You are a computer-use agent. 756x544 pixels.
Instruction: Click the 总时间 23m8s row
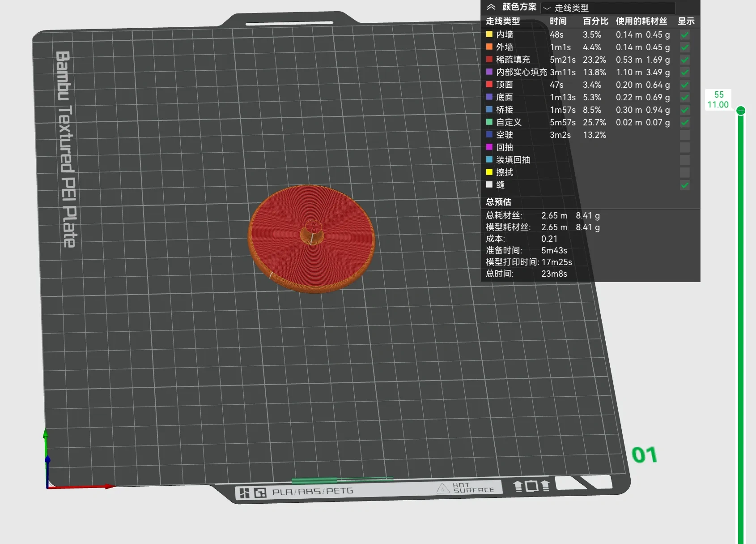[x=527, y=274]
